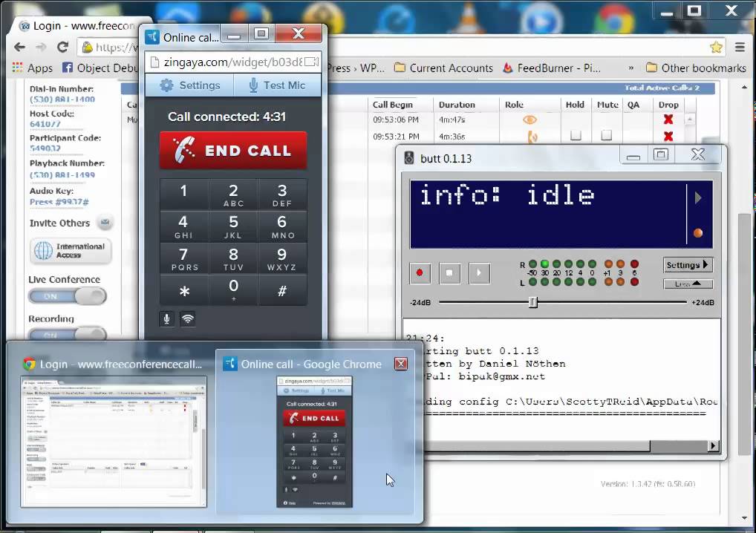Close the Online call preview with red X
This screenshot has height=533, width=756.
point(401,364)
